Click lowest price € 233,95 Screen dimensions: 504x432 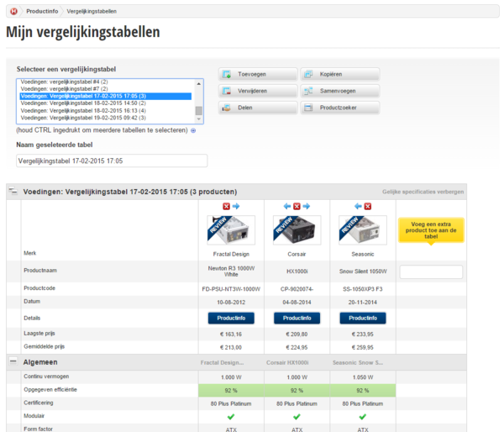pyautogui.click(x=363, y=335)
